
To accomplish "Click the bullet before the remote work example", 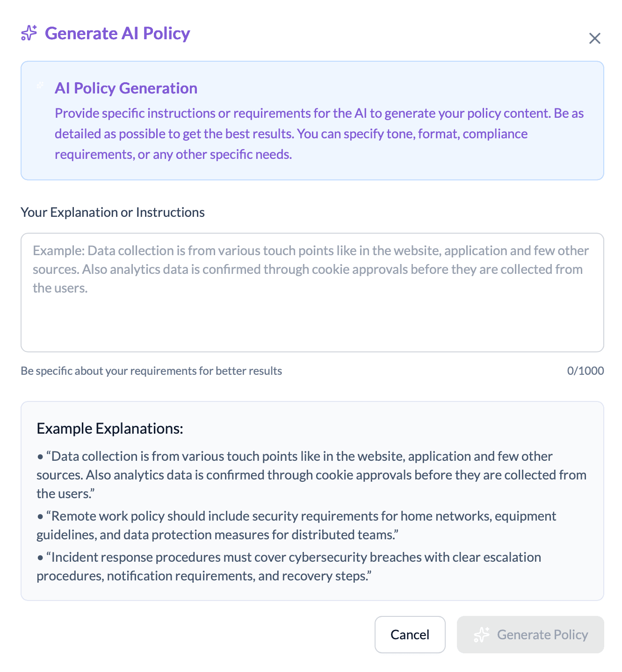I will pyautogui.click(x=40, y=516).
